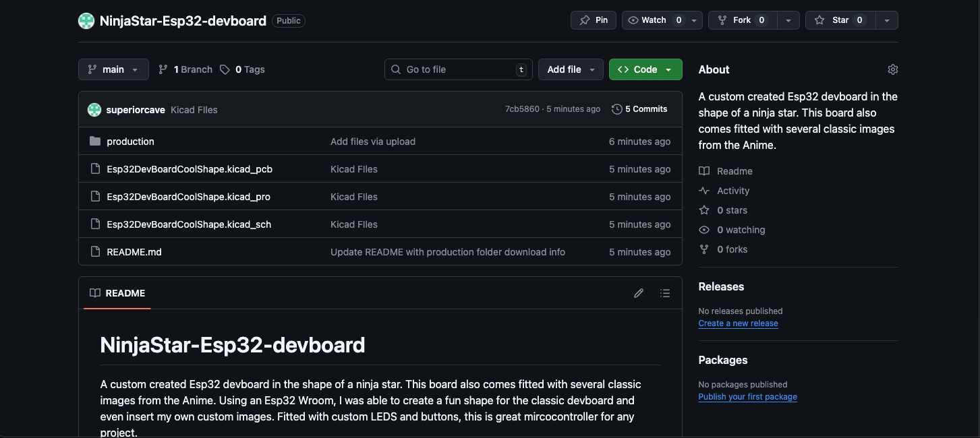Image resolution: width=980 pixels, height=438 pixels.
Task: Pin the repository with Pin button
Action: pyautogui.click(x=594, y=20)
